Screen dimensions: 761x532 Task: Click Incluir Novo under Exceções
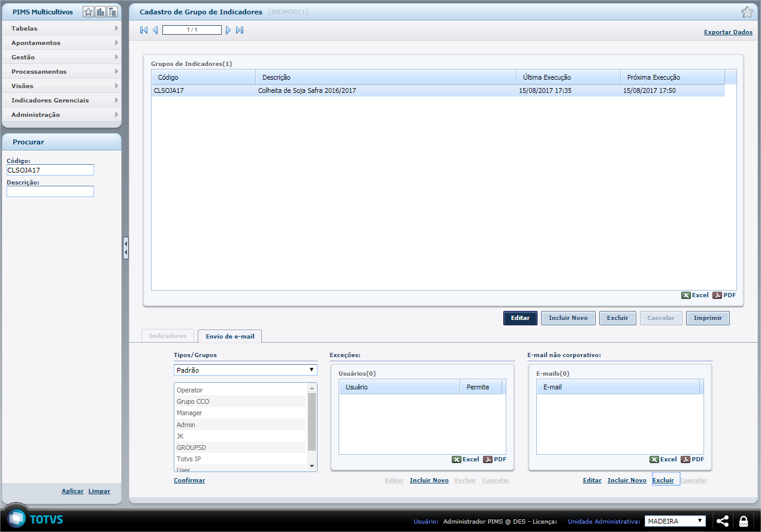pyautogui.click(x=429, y=480)
